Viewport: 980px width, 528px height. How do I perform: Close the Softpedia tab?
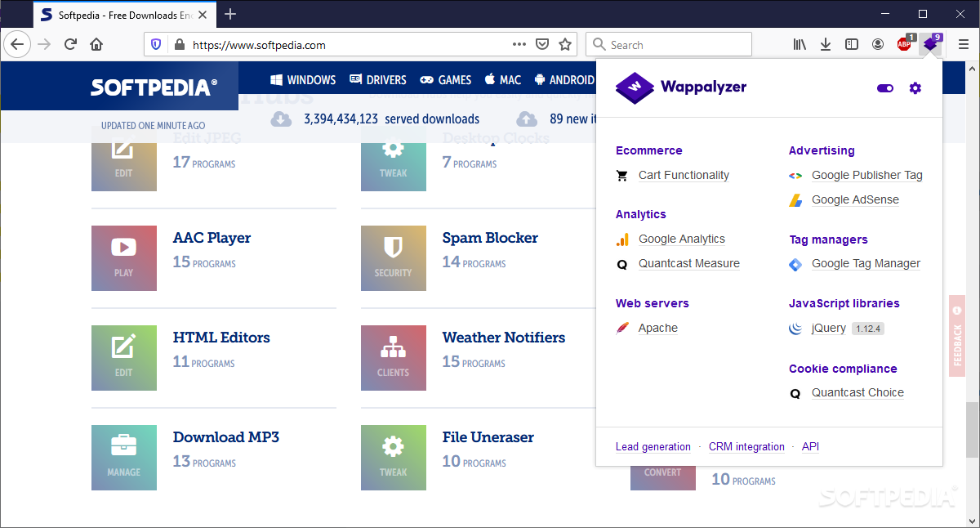[x=202, y=14]
